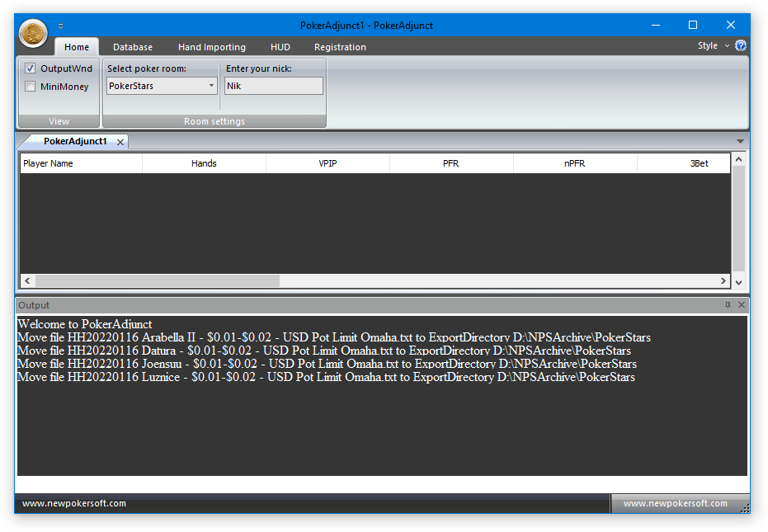Click the Datura move file log line
Image resolution: width=768 pixels, height=532 pixels.
(x=324, y=351)
